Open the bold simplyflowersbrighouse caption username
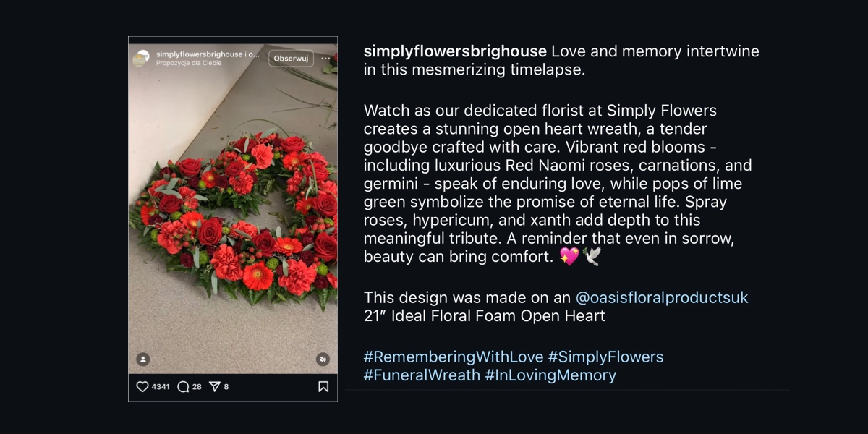 (454, 51)
